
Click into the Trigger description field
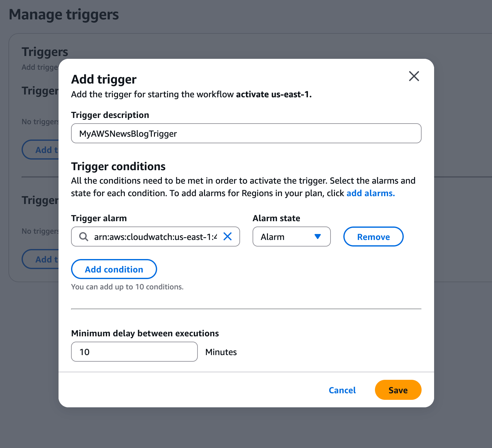(246, 133)
